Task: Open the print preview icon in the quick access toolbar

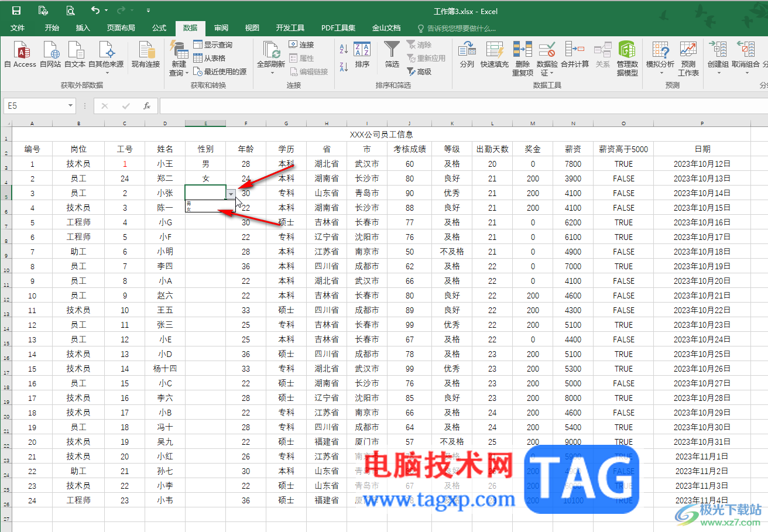Action: click(x=70, y=11)
